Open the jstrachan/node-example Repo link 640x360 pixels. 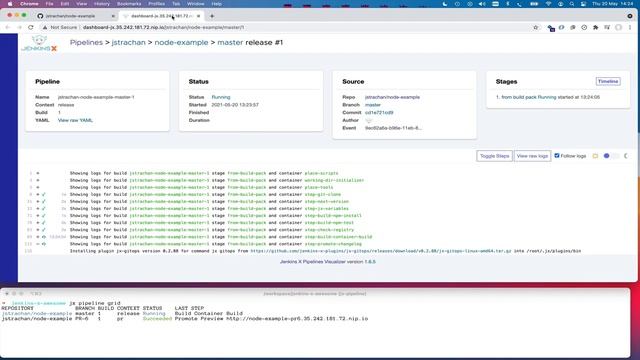pyautogui.click(x=392, y=97)
